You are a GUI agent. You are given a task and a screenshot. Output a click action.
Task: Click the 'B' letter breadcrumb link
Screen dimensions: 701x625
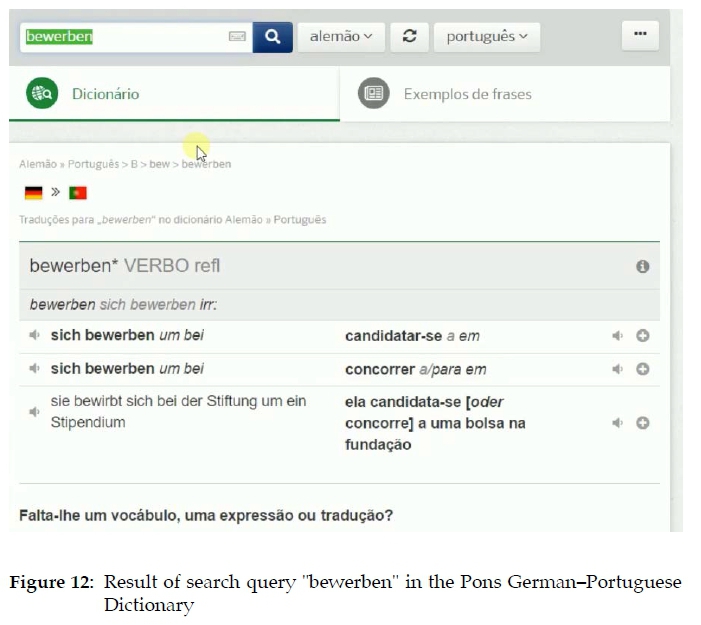point(134,164)
